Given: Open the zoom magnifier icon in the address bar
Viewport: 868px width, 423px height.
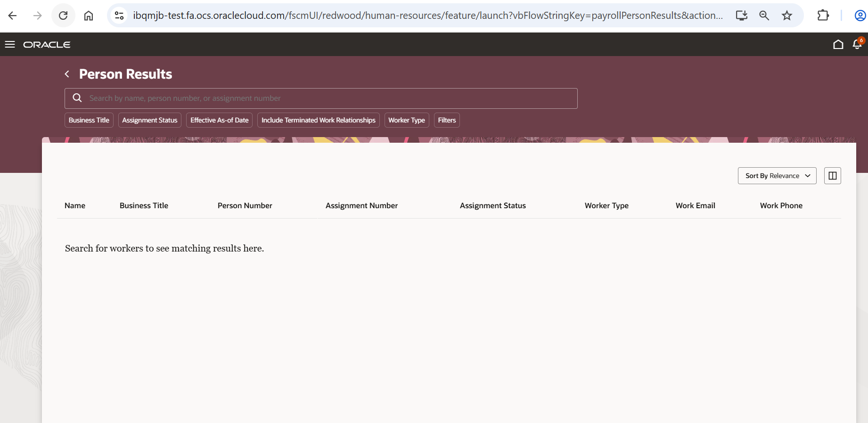Looking at the screenshot, I should 764,16.
